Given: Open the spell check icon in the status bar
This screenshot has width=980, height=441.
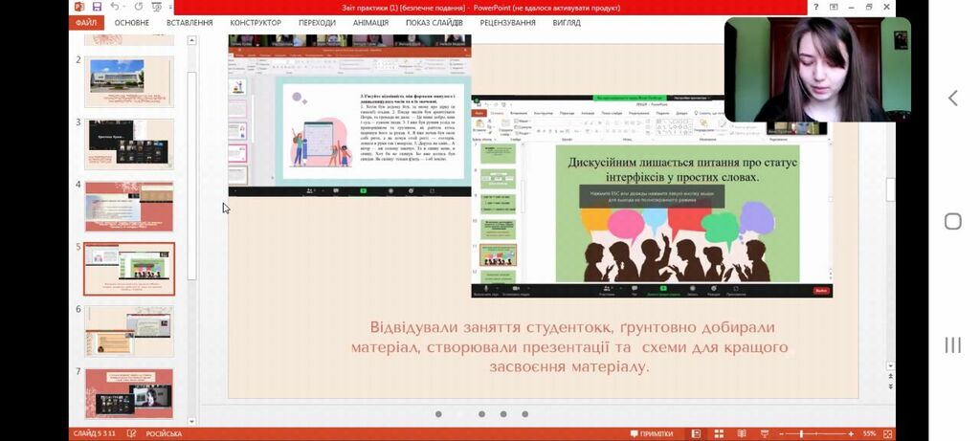Looking at the screenshot, I should [x=131, y=433].
